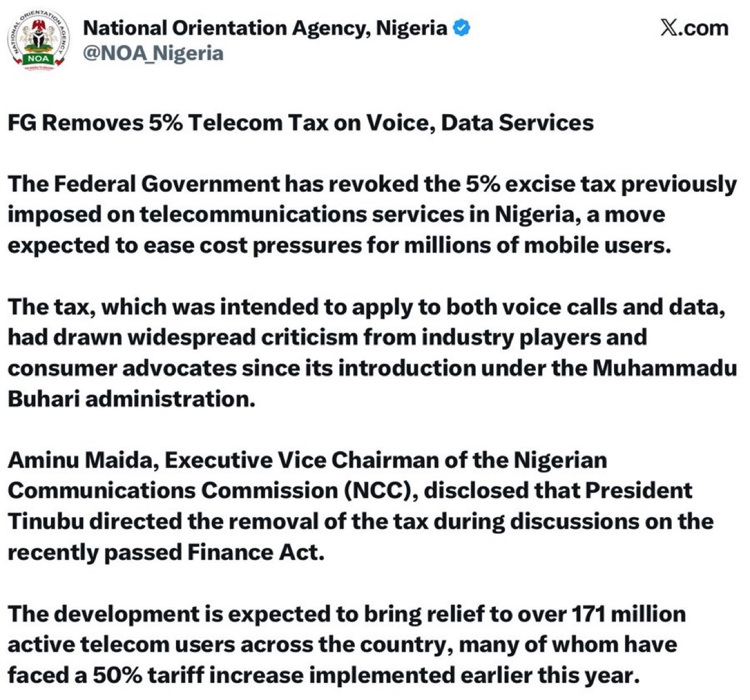Click the X logo beside .com
The width and height of the screenshot is (750, 700).
(669, 29)
